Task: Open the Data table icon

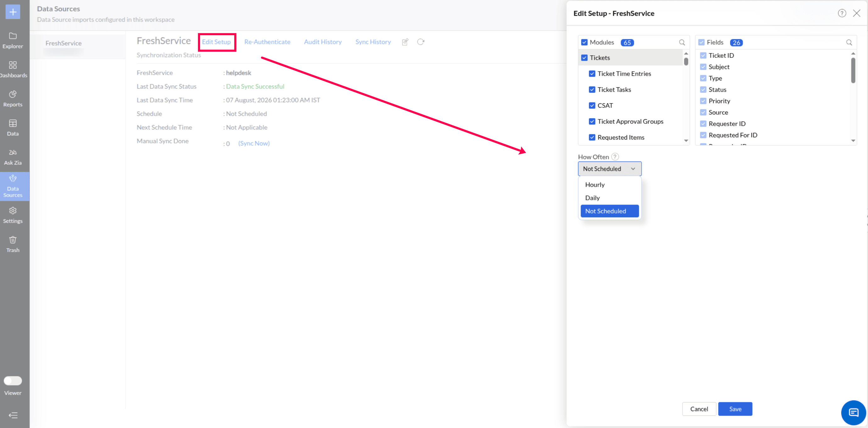Action: click(x=13, y=123)
